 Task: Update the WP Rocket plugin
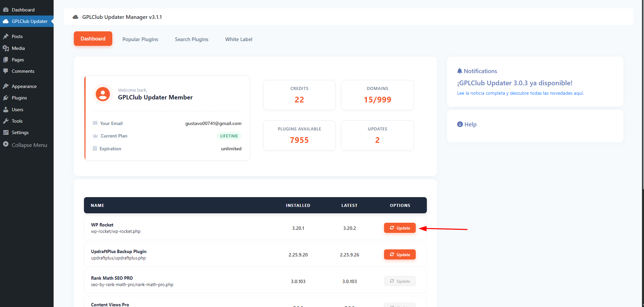tap(400, 228)
